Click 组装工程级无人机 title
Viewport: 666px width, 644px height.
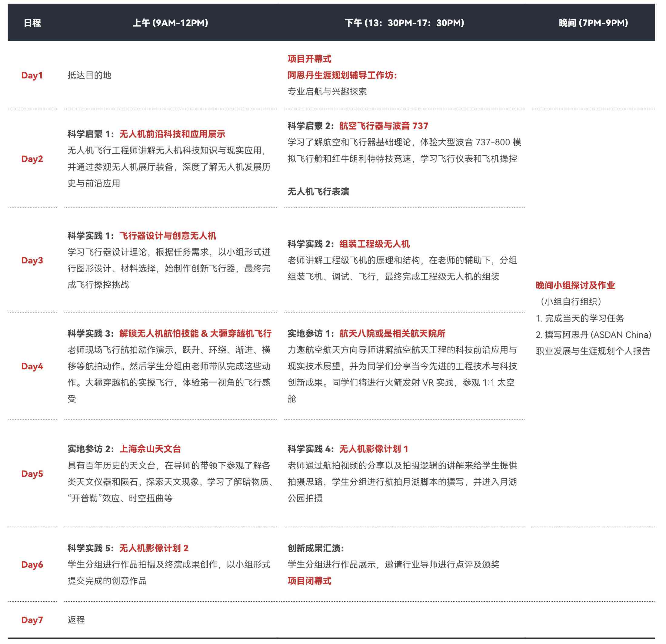coord(375,244)
